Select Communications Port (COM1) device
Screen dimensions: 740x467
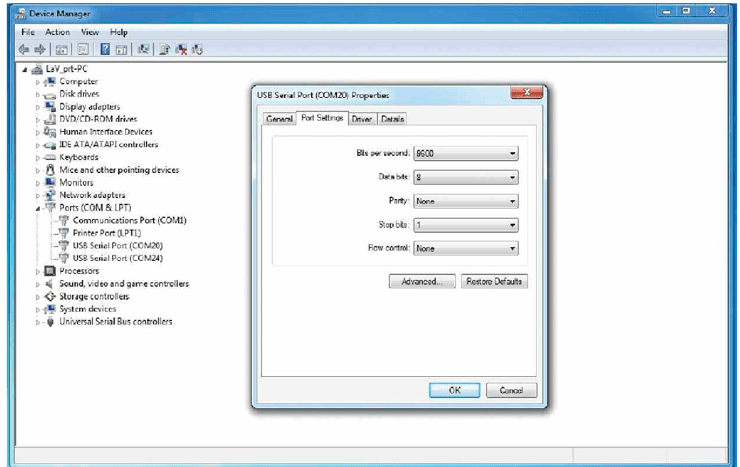(x=129, y=220)
